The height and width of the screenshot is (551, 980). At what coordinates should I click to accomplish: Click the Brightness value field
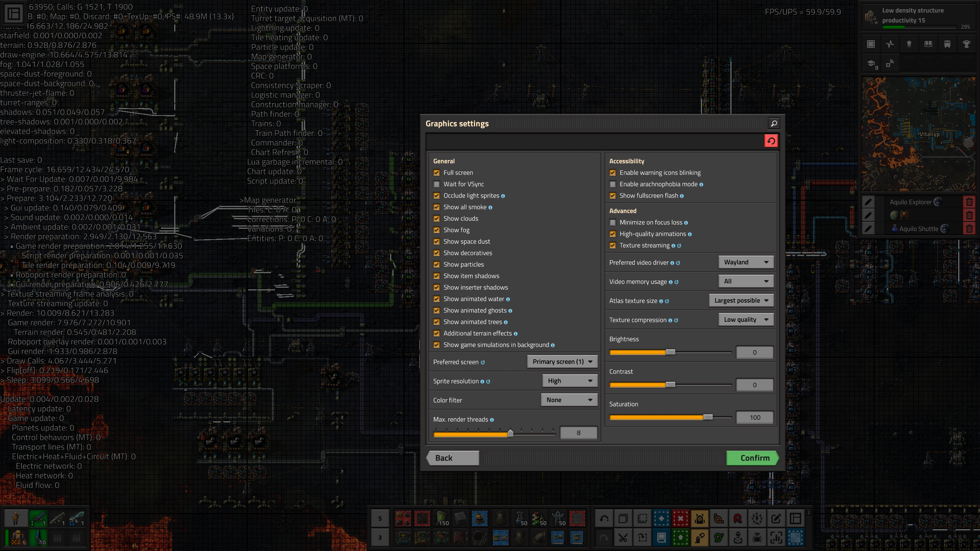(x=755, y=352)
